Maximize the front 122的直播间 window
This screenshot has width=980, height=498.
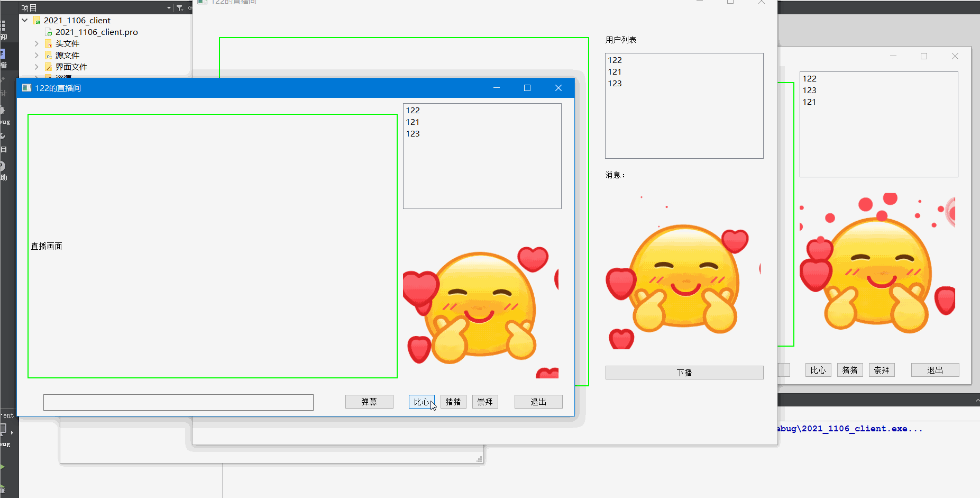527,88
